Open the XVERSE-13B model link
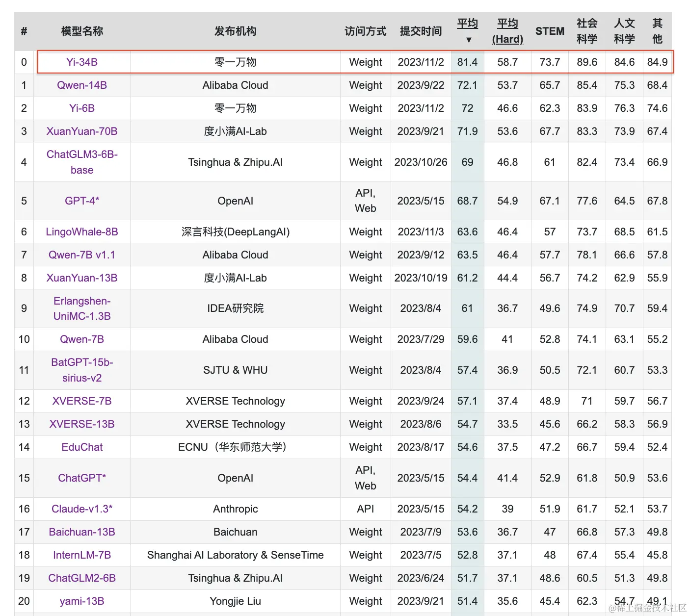Image resolution: width=690 pixels, height=616 pixels. tap(82, 424)
